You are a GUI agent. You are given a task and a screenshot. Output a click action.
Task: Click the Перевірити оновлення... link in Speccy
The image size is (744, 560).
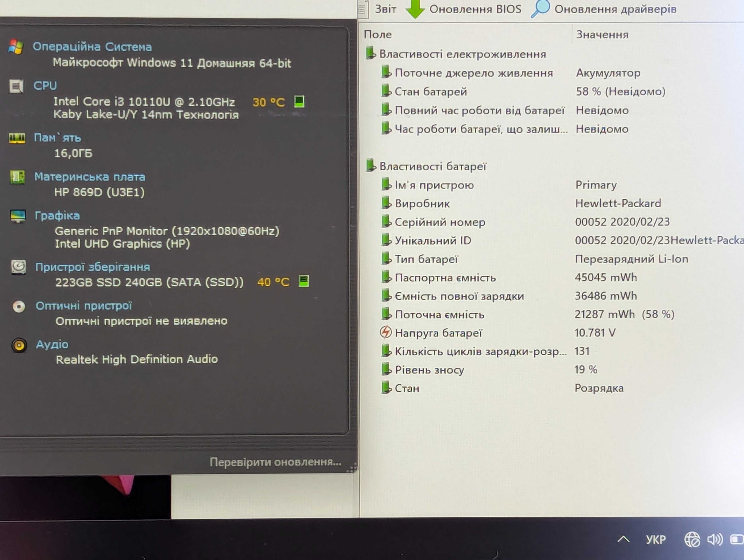(x=276, y=462)
